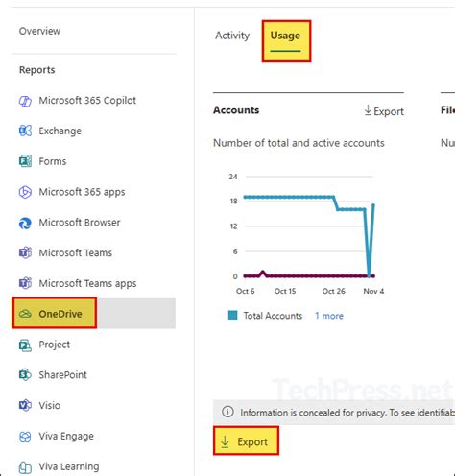Click the Accounts card export arrow icon
The height and width of the screenshot is (476, 455).
pos(368,110)
